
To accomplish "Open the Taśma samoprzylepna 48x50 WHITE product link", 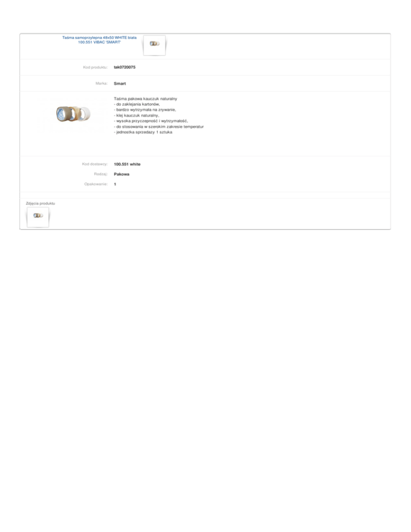I will click(99, 40).
